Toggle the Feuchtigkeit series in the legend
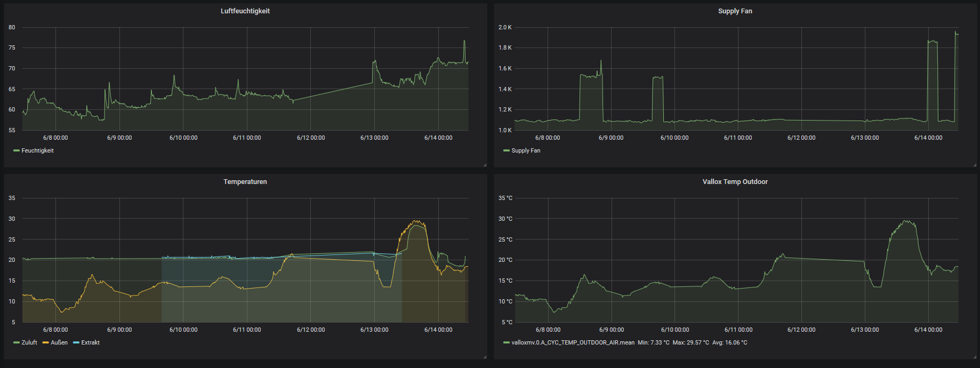This screenshot has height=368, width=980. click(37, 150)
